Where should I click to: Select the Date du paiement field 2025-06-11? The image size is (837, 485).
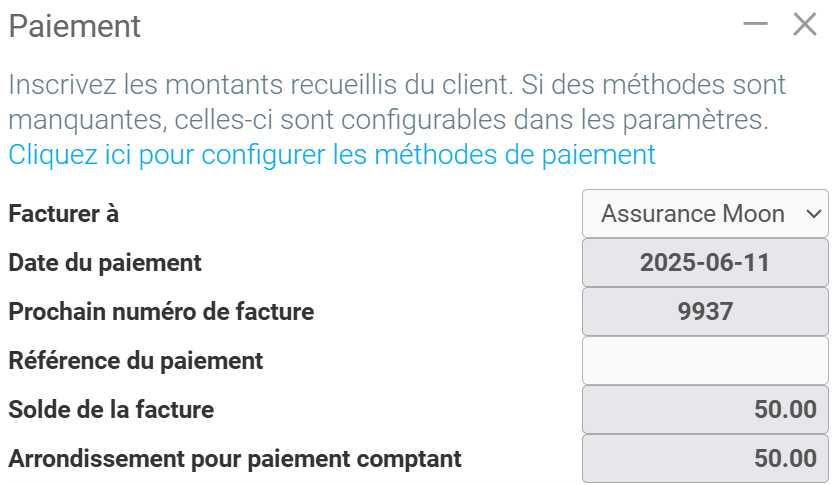(x=704, y=263)
